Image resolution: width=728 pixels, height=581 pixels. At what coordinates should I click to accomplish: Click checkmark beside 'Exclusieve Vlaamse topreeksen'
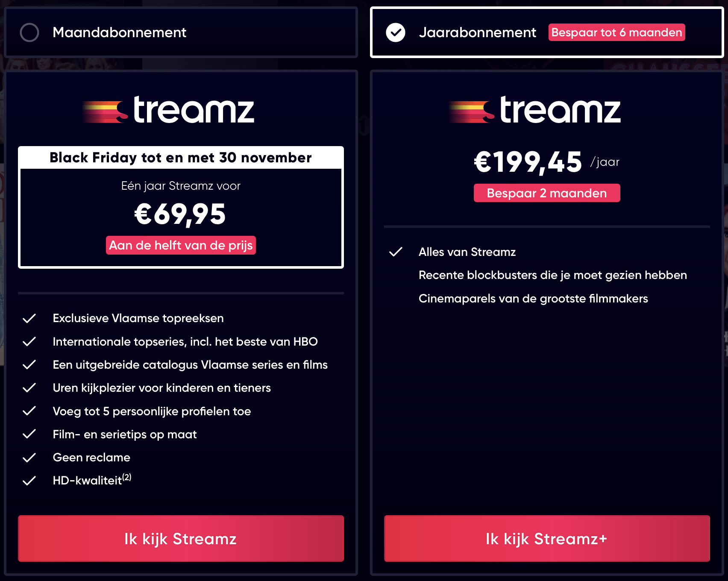[29, 318]
